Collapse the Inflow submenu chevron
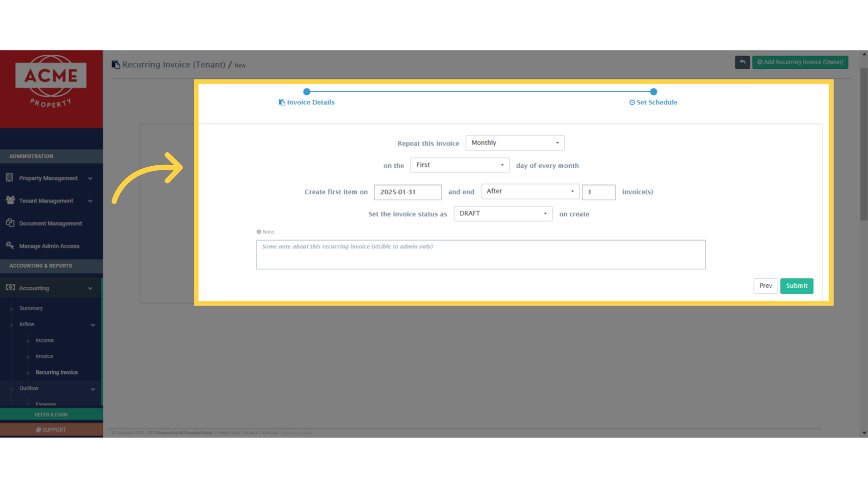 coord(93,324)
